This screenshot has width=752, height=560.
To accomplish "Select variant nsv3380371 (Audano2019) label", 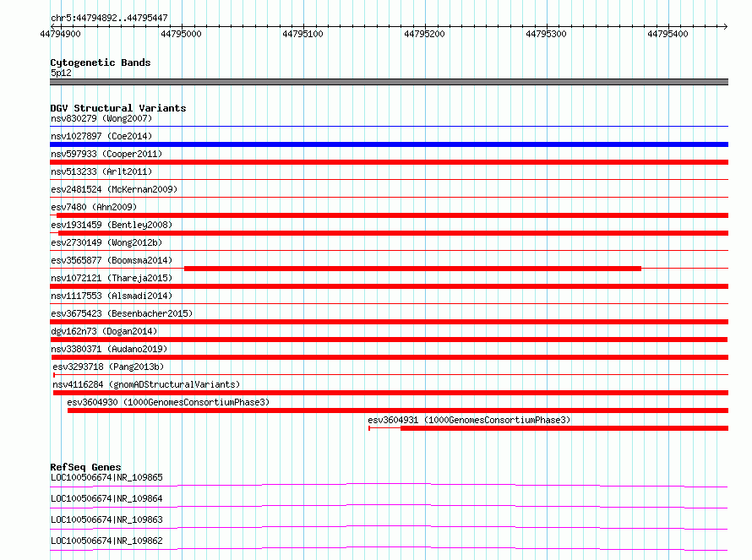I will (x=109, y=349).
